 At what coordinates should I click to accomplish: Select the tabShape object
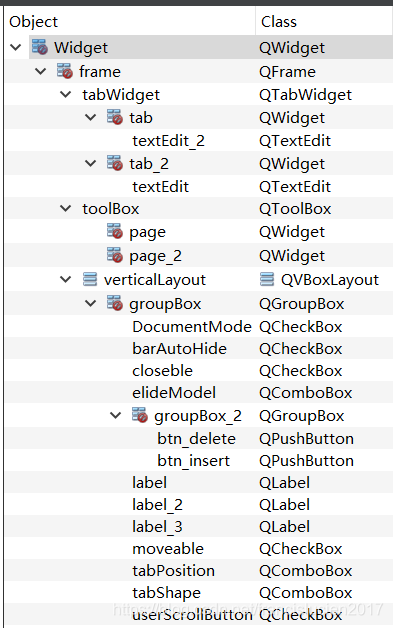(x=166, y=593)
